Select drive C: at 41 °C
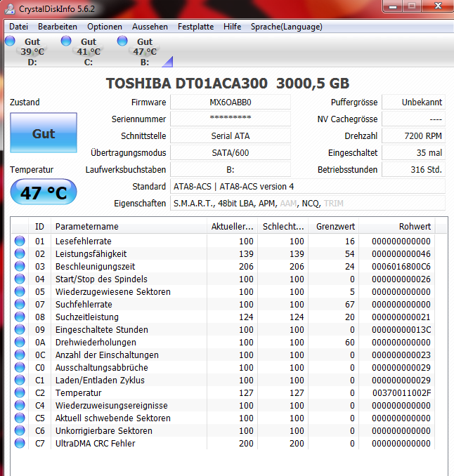 89,52
